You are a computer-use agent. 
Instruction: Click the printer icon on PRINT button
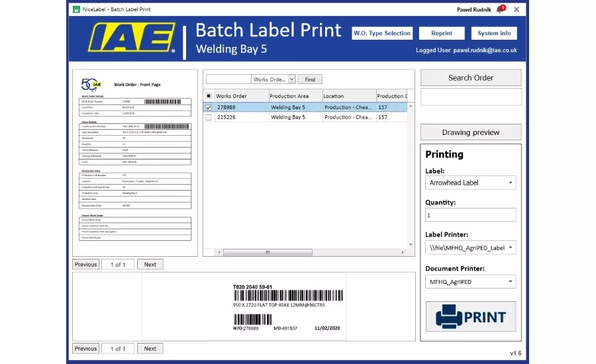pos(448,316)
